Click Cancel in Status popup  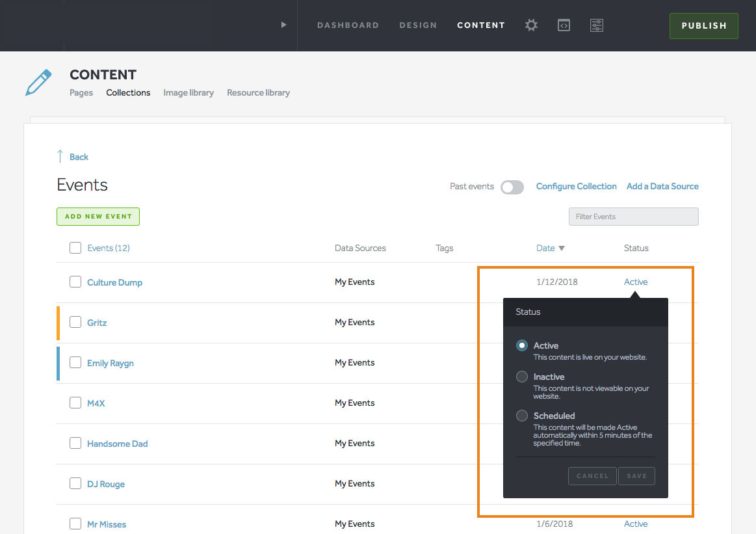pyautogui.click(x=593, y=476)
